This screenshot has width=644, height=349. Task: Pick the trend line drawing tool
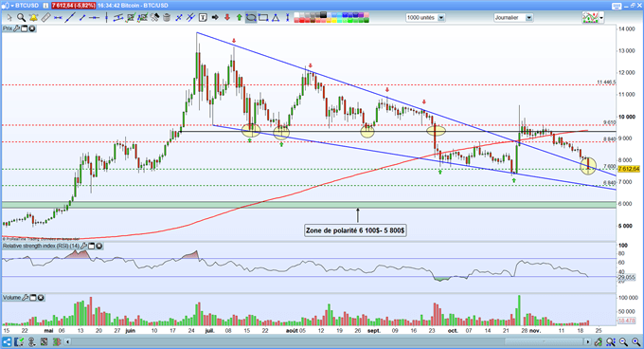[70, 18]
